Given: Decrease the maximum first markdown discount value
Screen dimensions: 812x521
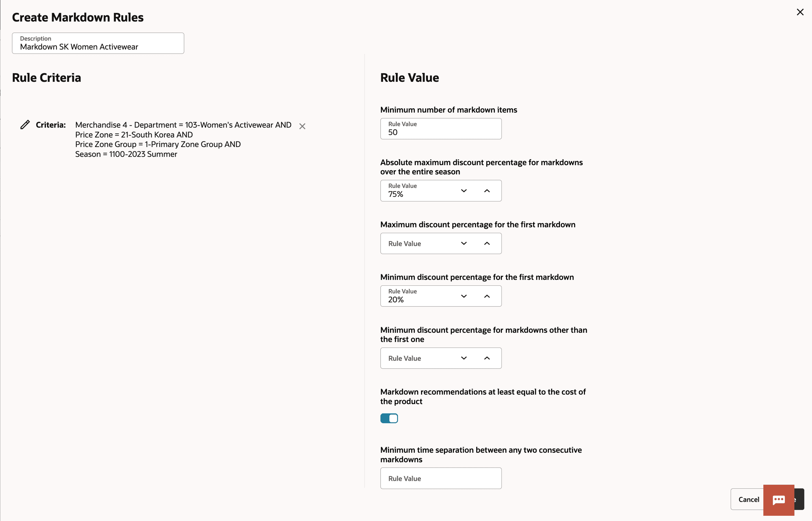Looking at the screenshot, I should pos(464,243).
